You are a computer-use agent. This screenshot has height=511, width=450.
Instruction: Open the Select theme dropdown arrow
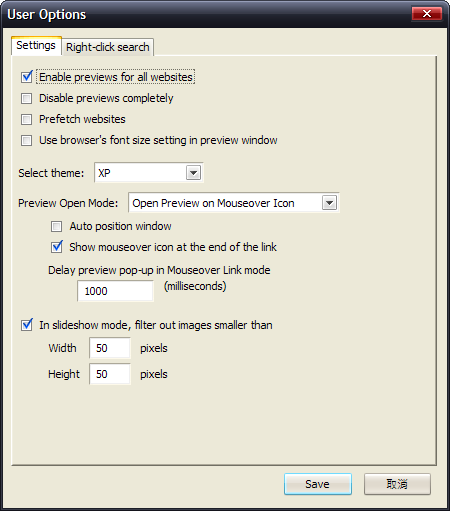pos(193,173)
